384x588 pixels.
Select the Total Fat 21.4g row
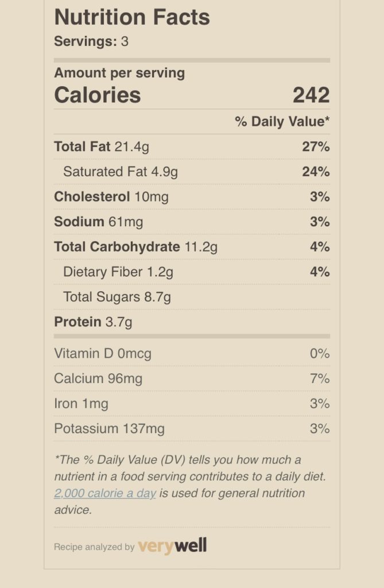tap(192, 146)
